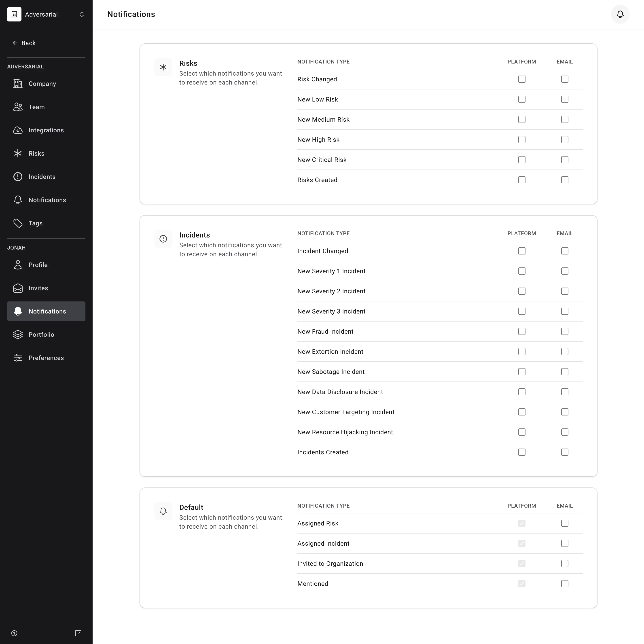The height and width of the screenshot is (644, 644).
Task: Switch to Preferences menu item
Action: (x=46, y=358)
